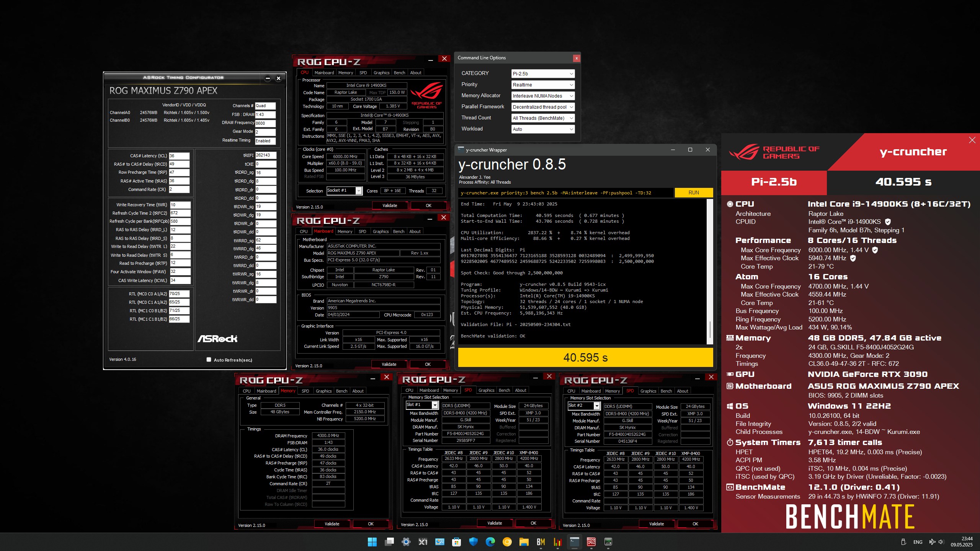Click Validate in the Slot #2 SPD window

point(657,524)
